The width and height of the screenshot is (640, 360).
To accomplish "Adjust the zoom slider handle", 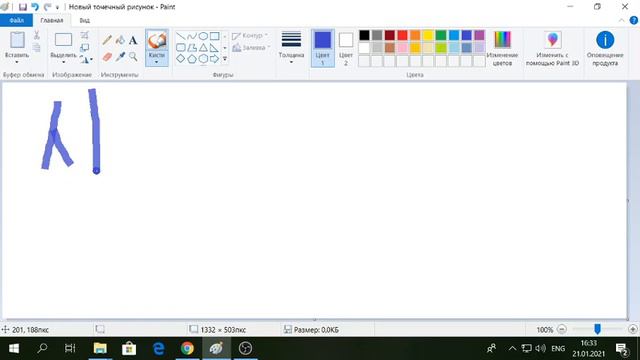I will [598, 329].
